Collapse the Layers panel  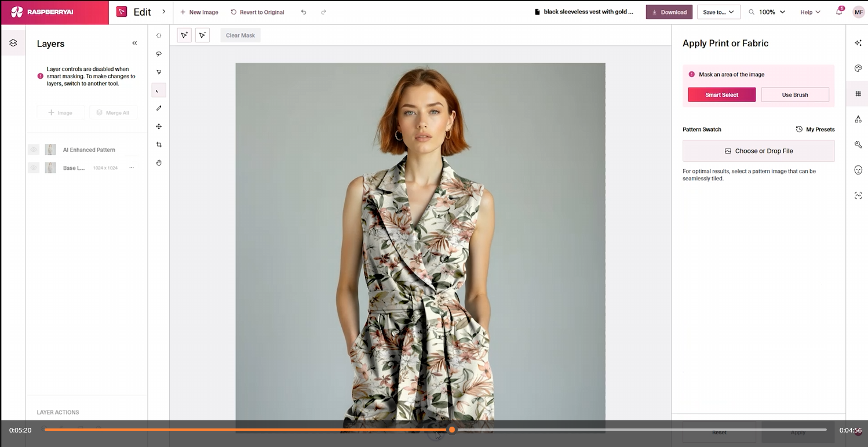coord(134,43)
